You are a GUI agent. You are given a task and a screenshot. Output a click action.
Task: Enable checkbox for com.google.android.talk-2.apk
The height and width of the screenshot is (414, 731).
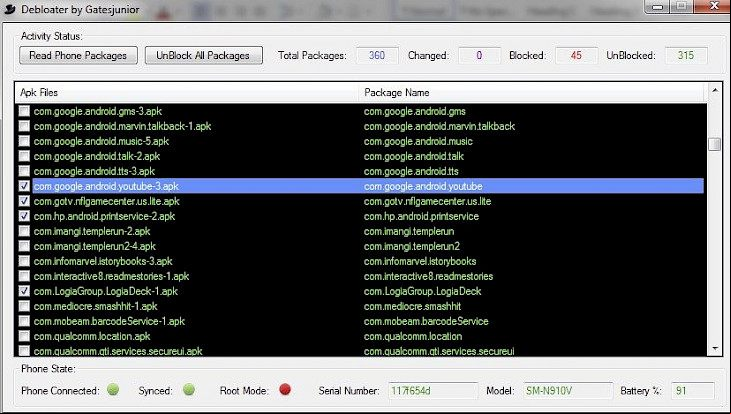pos(24,156)
